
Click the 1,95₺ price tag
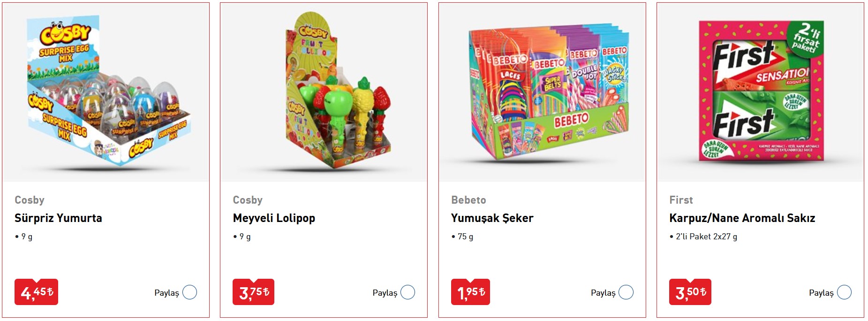click(x=470, y=292)
